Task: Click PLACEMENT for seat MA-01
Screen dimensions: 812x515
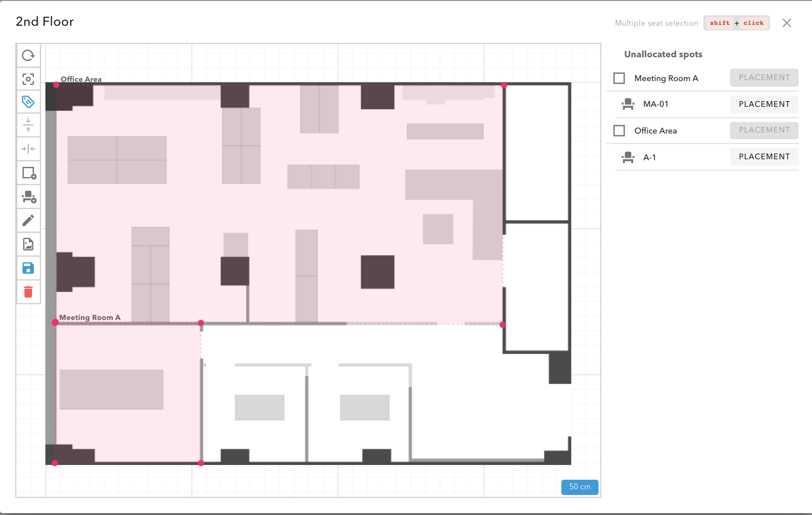Action: 763,104
